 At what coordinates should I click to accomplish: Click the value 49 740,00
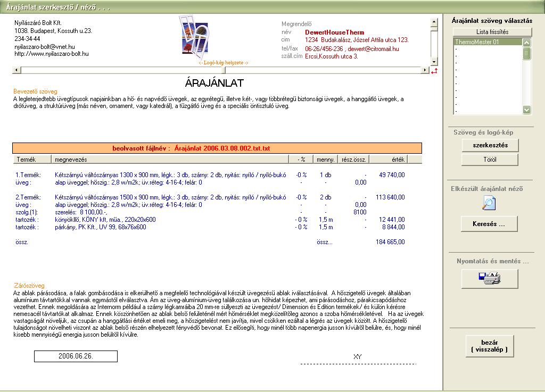point(392,175)
